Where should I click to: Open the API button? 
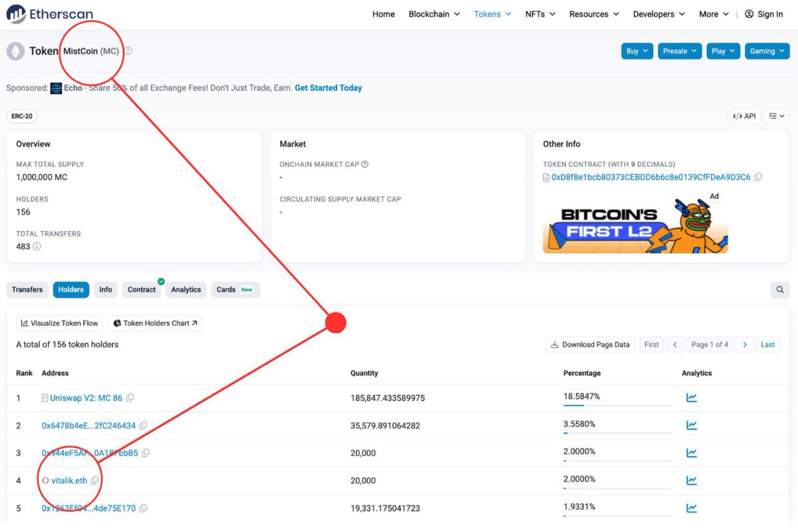[744, 116]
